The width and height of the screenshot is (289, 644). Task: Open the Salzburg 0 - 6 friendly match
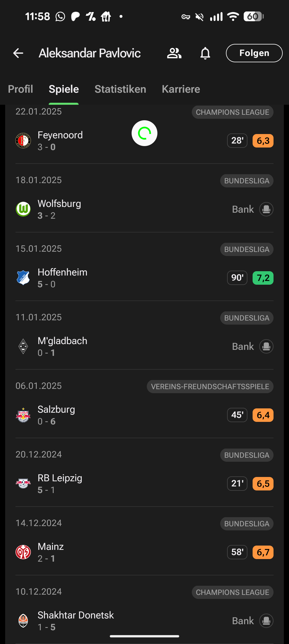point(115,415)
